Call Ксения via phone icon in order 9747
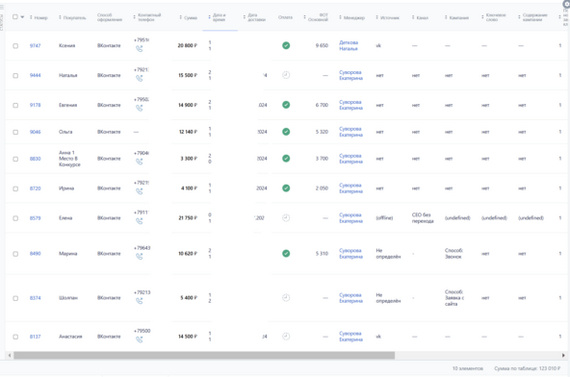 [139, 49]
